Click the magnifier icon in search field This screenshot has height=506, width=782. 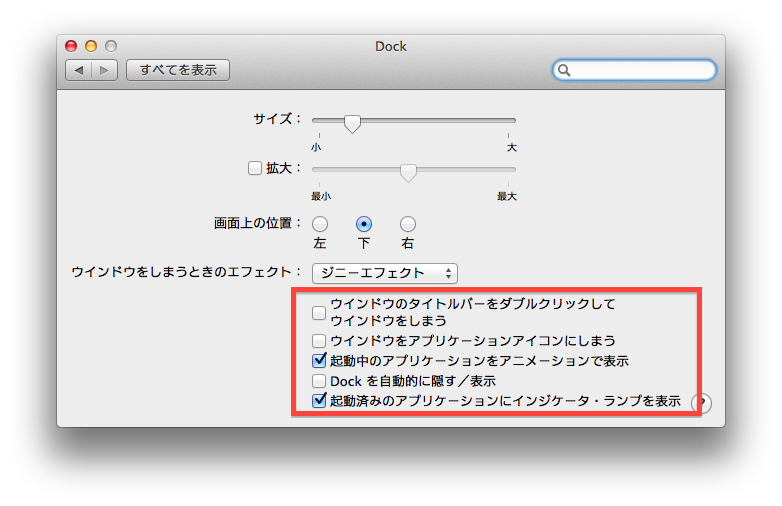pyautogui.click(x=564, y=70)
